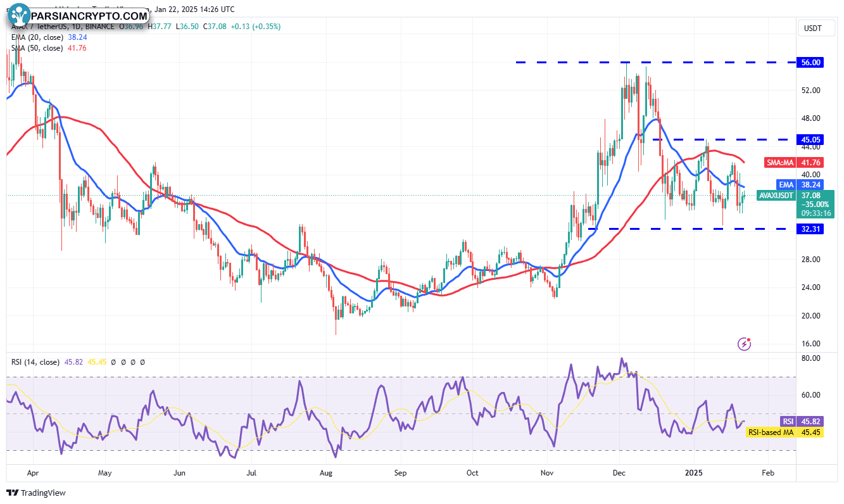Click the RSI-based MA 45.45 axis label
The height and width of the screenshot is (504, 844).
(784, 432)
